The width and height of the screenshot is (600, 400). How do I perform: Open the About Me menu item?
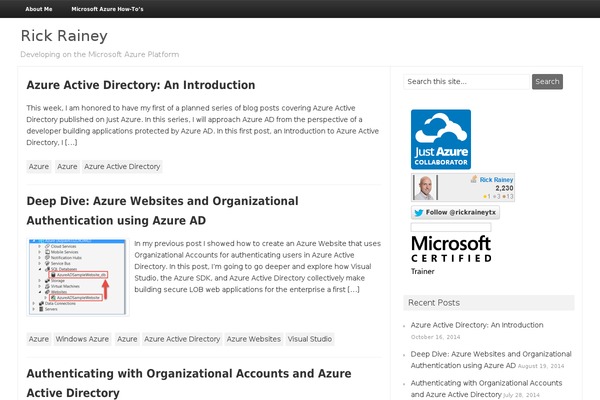[39, 9]
